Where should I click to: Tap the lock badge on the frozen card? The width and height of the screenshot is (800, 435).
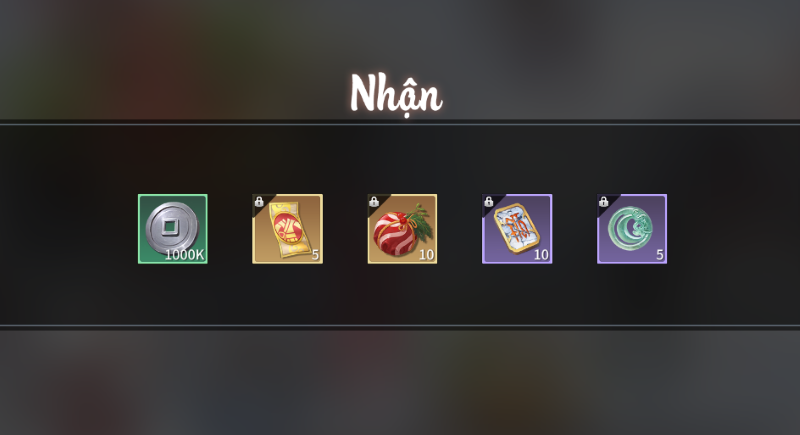point(488,201)
